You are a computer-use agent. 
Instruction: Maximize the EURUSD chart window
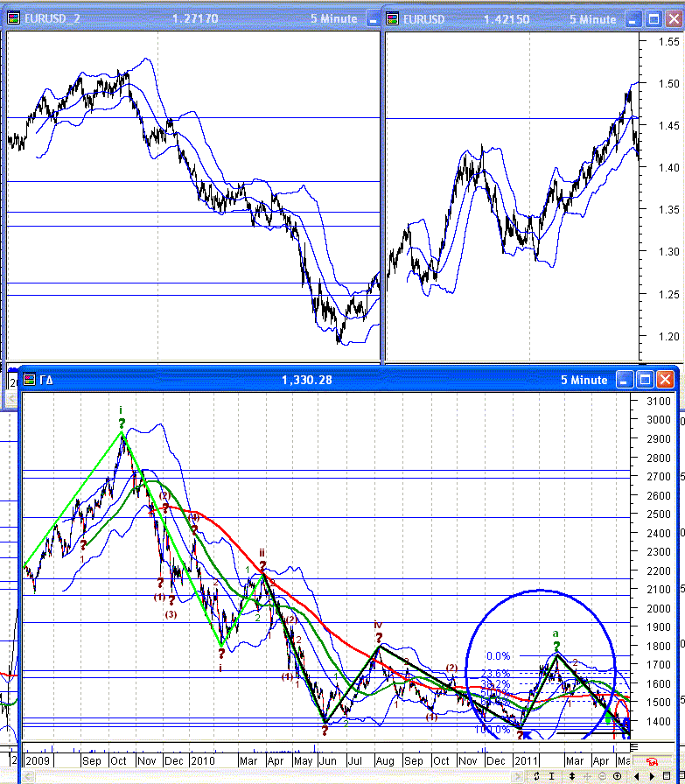pos(654,19)
